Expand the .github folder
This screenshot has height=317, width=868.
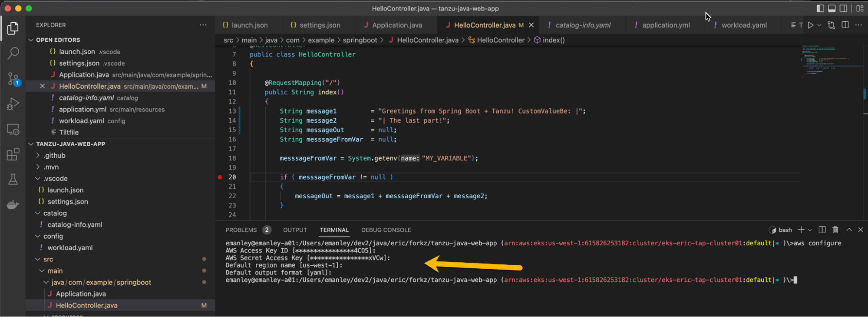click(x=54, y=156)
